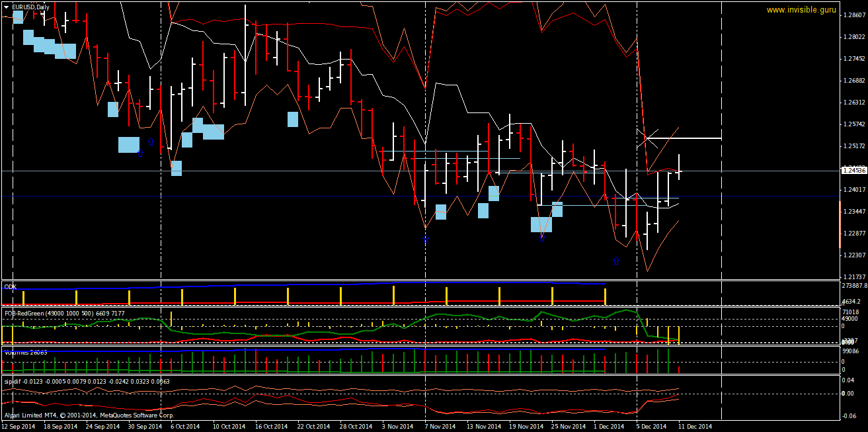Select the blue up-arrow on the 7 Nov dashed line
This screenshot has width=868, height=432.
[x=426, y=239]
